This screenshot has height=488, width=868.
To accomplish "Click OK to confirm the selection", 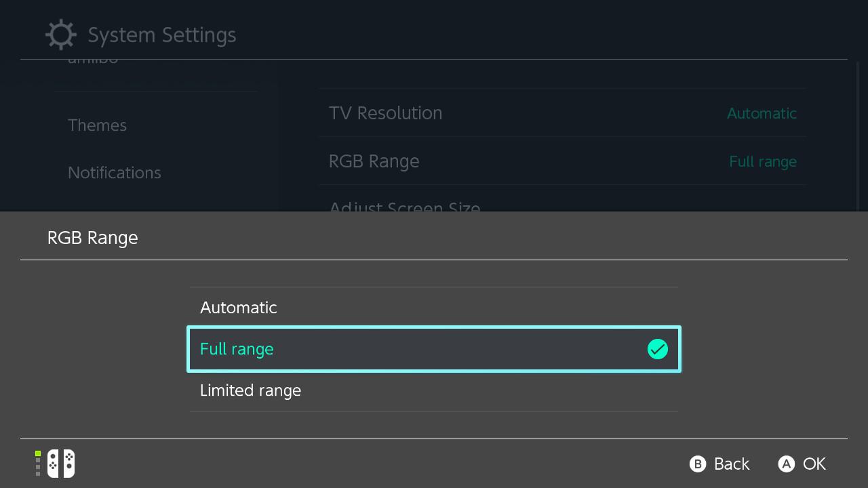I will (x=802, y=464).
